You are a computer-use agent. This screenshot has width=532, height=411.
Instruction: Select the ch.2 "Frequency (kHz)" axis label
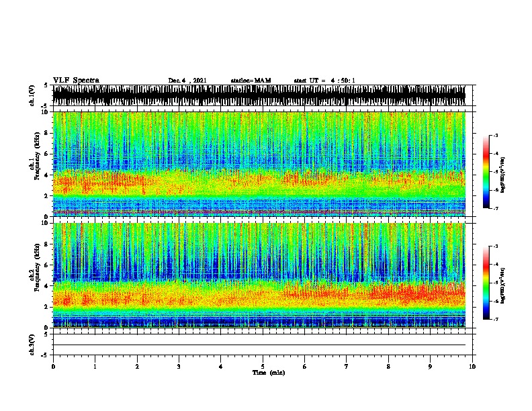click(x=37, y=267)
